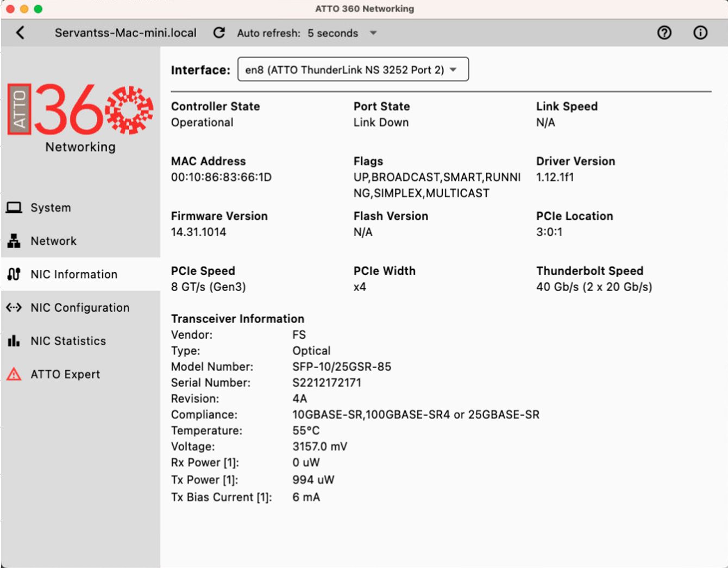Click the transceiver type value Optical
Screen dimensions: 728x568
point(311,351)
